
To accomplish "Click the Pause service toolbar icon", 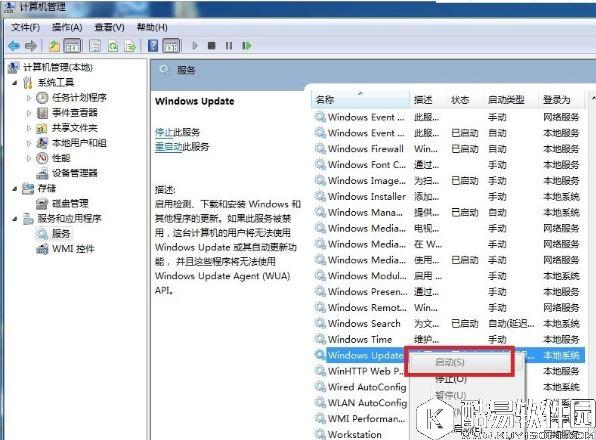I will click(229, 46).
